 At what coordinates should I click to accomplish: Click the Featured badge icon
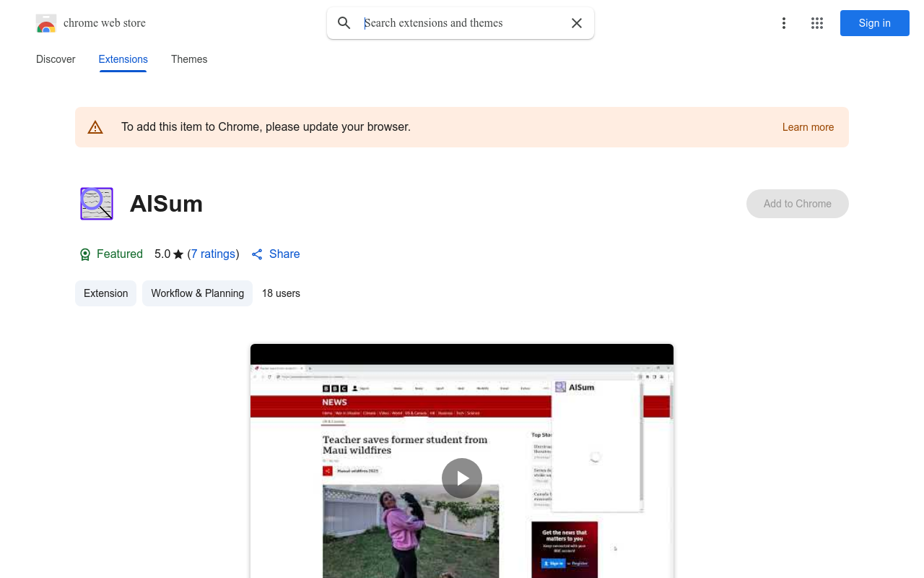(x=85, y=254)
